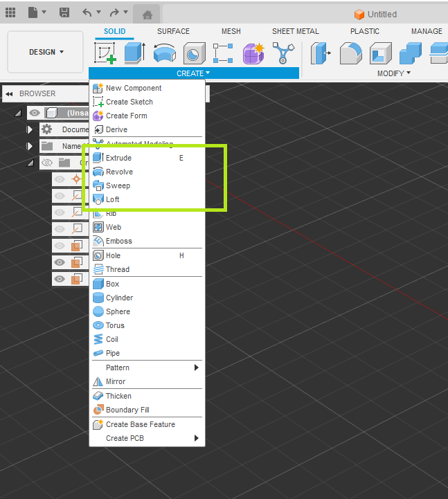The image size is (448, 499).
Task: Click Press Pull toolbar icon
Action: 321,53
